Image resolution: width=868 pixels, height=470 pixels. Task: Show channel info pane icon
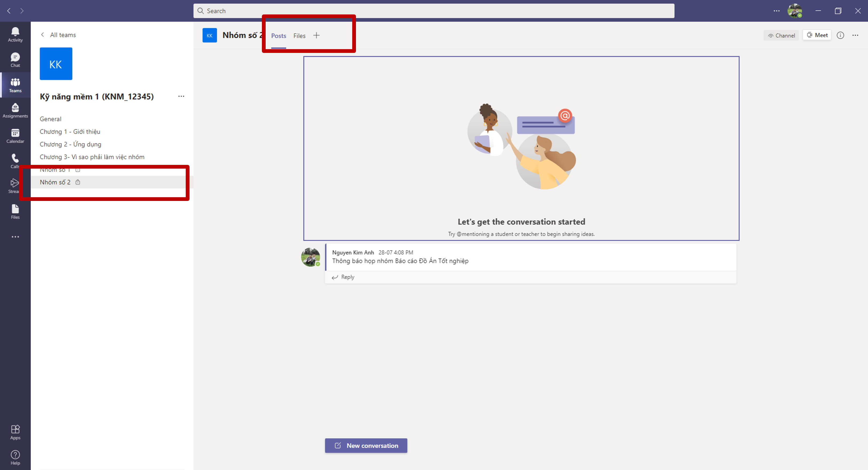pyautogui.click(x=840, y=35)
